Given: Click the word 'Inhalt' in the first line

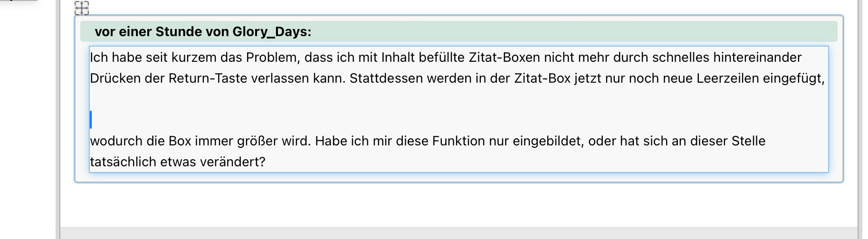Looking at the screenshot, I should tap(400, 57).
